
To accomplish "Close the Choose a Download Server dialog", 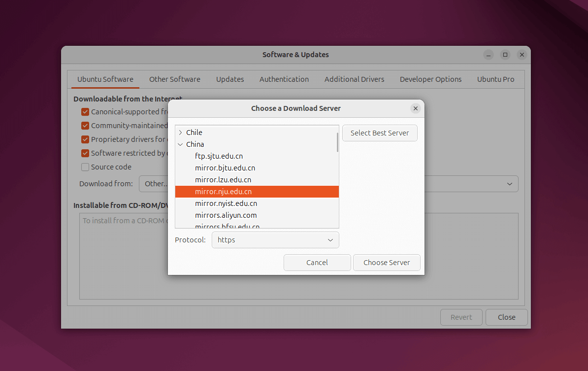I will pyautogui.click(x=415, y=108).
